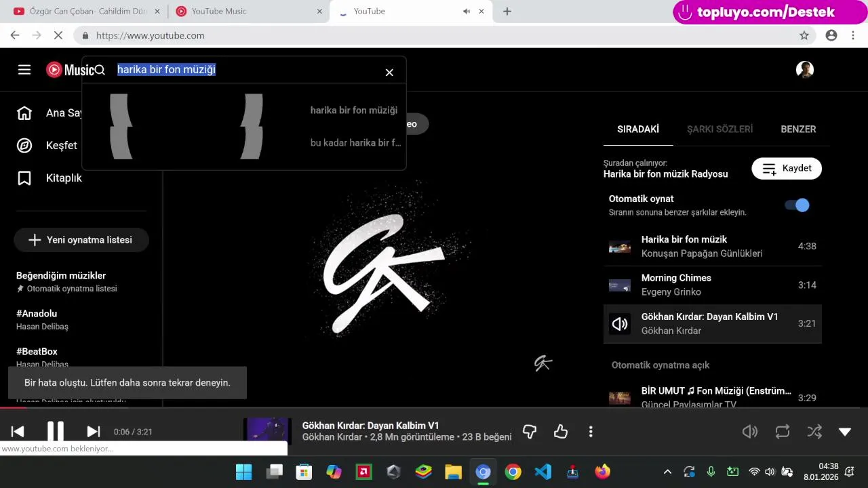
Task: Clear the search box with X
Action: (389, 72)
